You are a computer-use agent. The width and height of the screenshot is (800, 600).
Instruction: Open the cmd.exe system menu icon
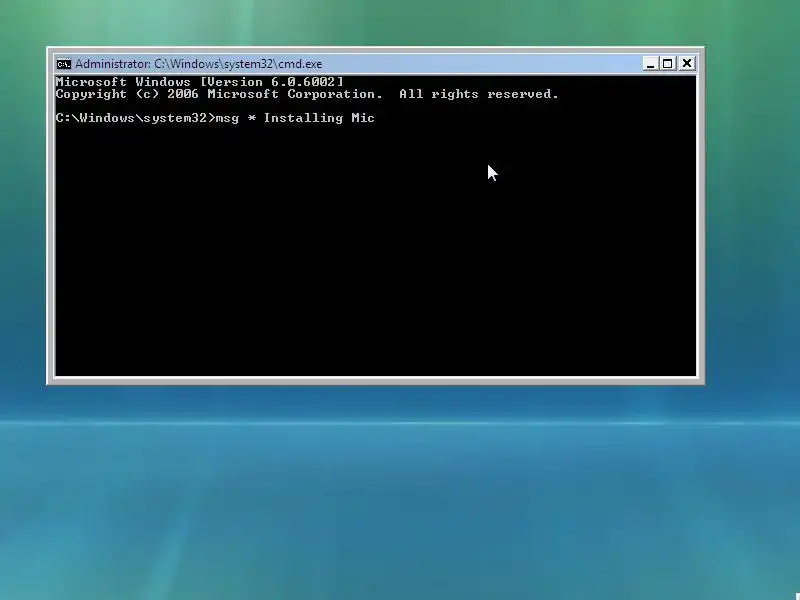pyautogui.click(x=64, y=64)
